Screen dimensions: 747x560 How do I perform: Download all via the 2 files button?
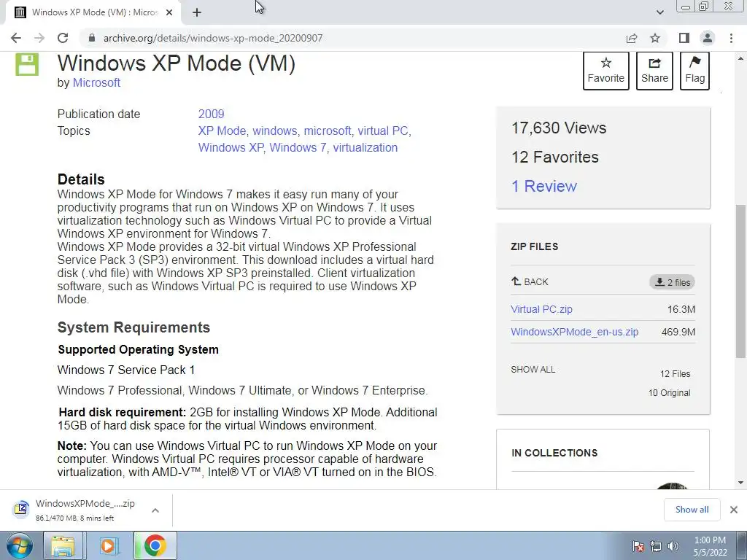(x=672, y=282)
